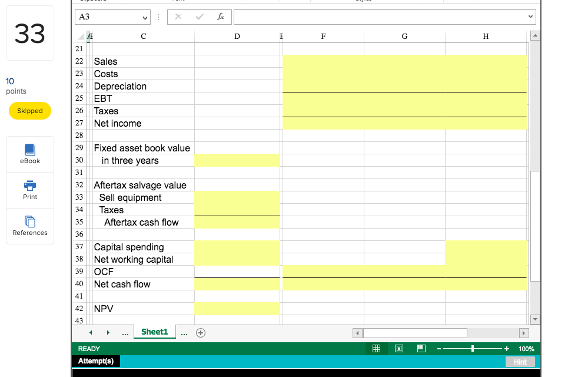588x377 pixels.
Task: Switch to Normal view in the status bar
Action: 376,348
